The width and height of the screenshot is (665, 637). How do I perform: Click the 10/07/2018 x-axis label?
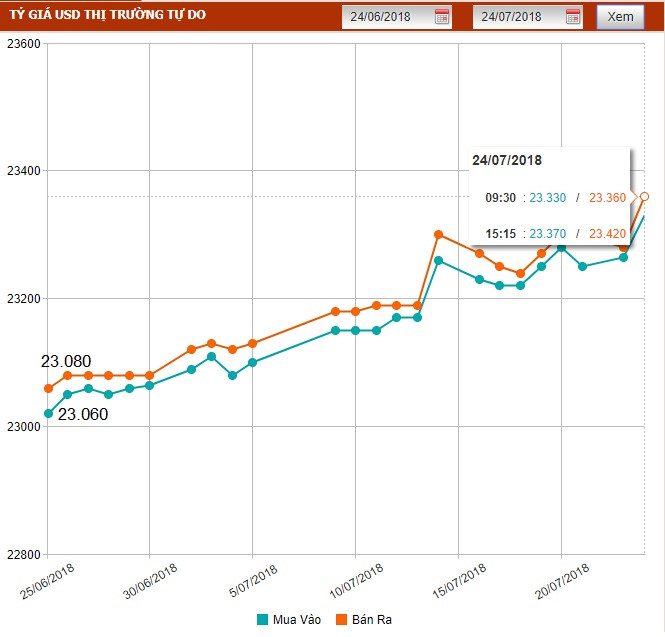(357, 580)
